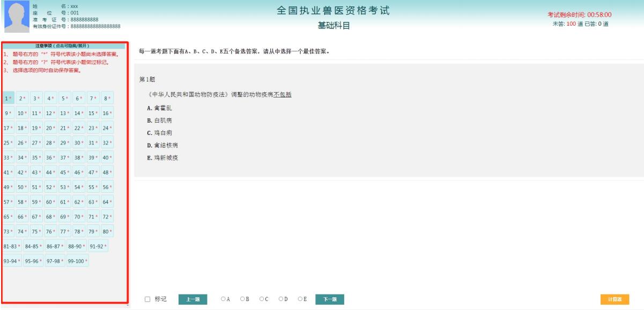Tick the 标记 checkbox
Image resolution: width=644 pixels, height=310 pixels.
click(147, 299)
